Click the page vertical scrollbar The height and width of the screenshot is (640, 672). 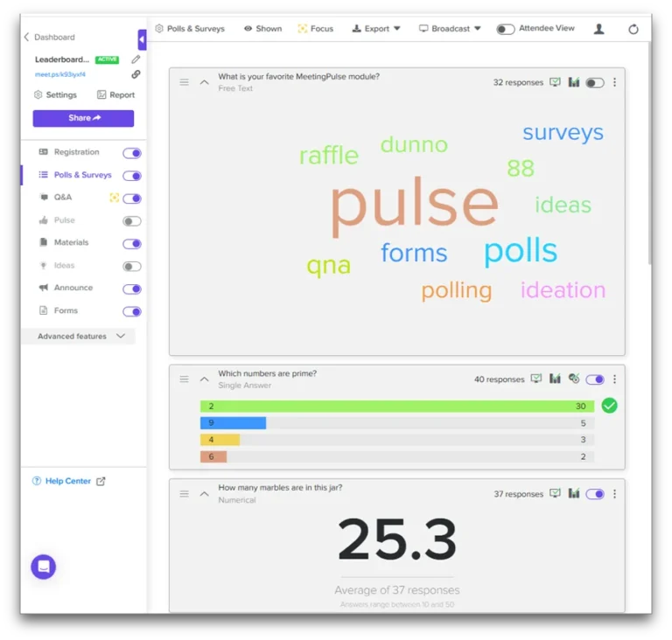tap(650, 154)
